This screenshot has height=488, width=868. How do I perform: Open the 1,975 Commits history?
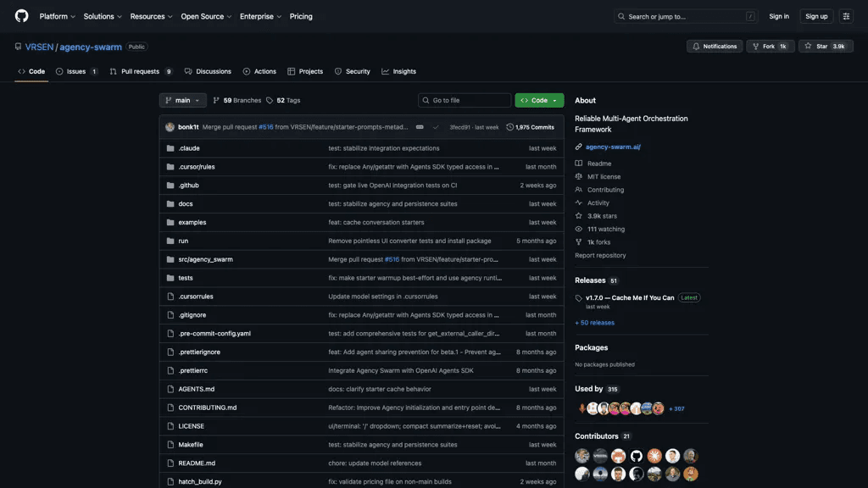point(530,127)
